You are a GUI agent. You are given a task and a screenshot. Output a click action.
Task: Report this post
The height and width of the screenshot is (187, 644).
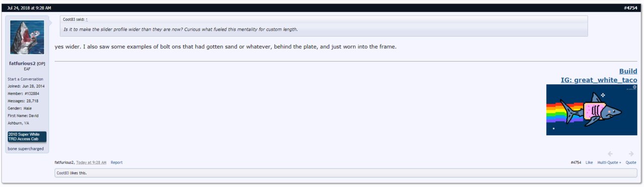(116, 162)
